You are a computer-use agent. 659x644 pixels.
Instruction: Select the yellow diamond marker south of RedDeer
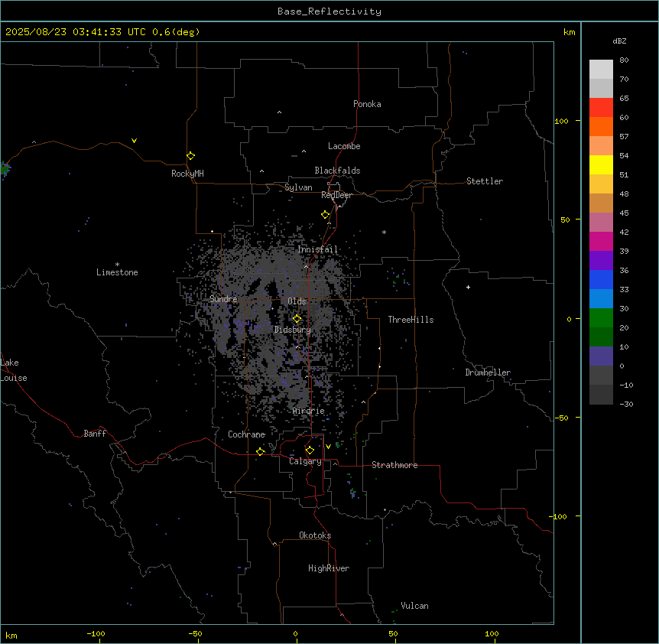tap(326, 215)
